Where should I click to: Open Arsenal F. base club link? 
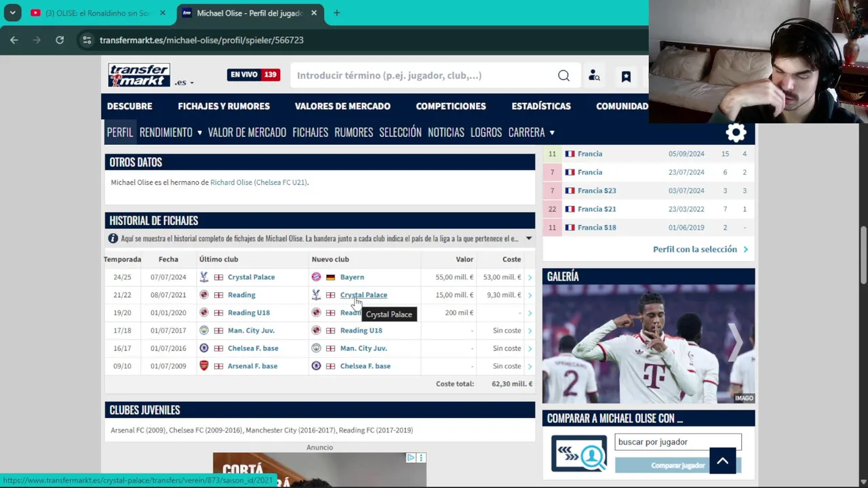[x=252, y=366]
